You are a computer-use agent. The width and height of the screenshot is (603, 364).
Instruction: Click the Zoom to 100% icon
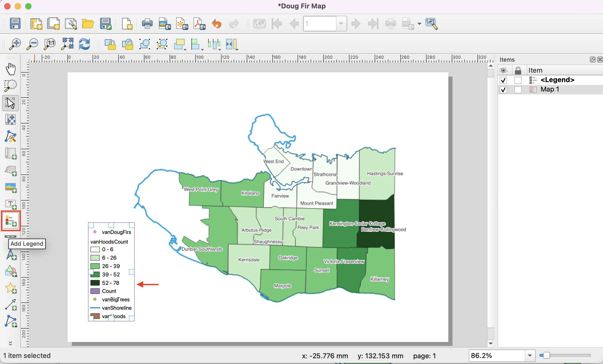[50, 44]
